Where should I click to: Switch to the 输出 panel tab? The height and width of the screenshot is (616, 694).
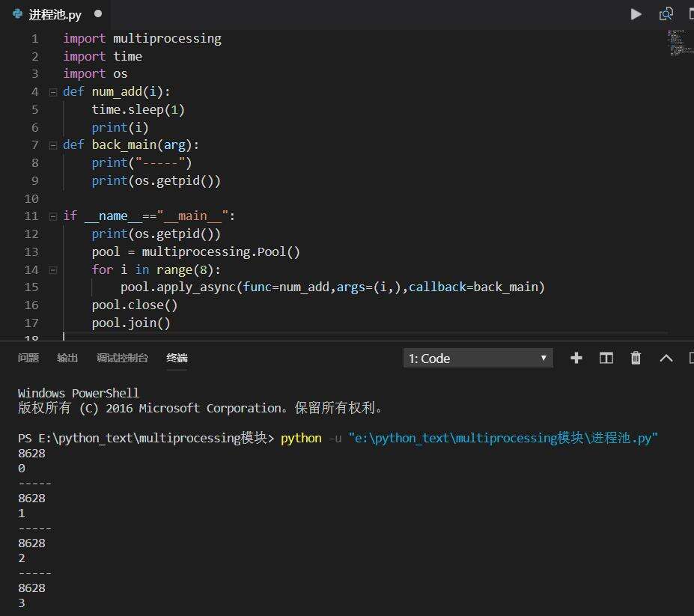[x=67, y=359]
